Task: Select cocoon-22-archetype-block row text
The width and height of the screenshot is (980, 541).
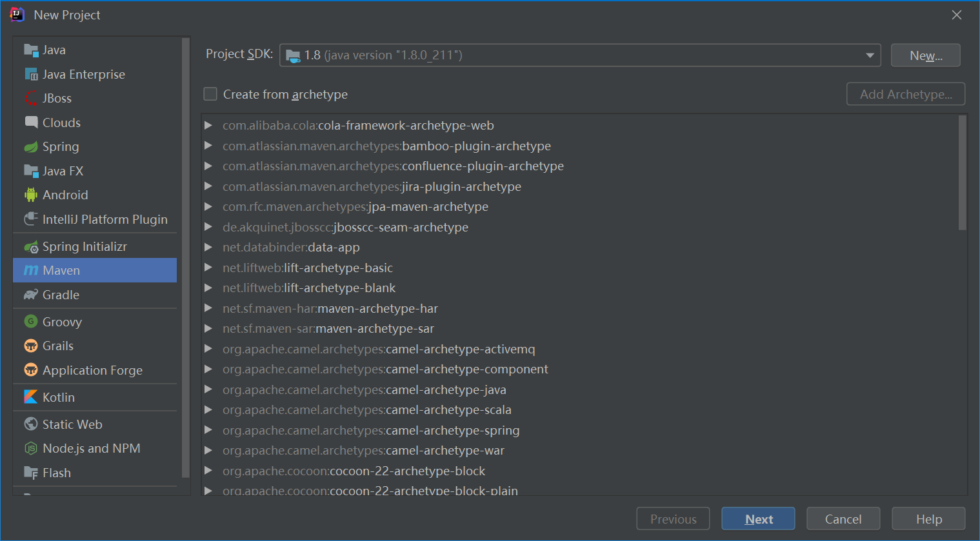Action: (x=354, y=471)
